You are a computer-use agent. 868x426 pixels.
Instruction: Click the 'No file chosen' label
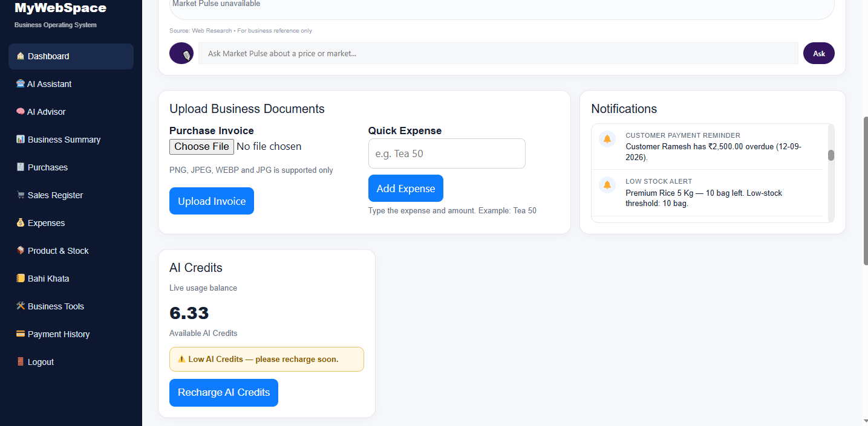click(269, 146)
